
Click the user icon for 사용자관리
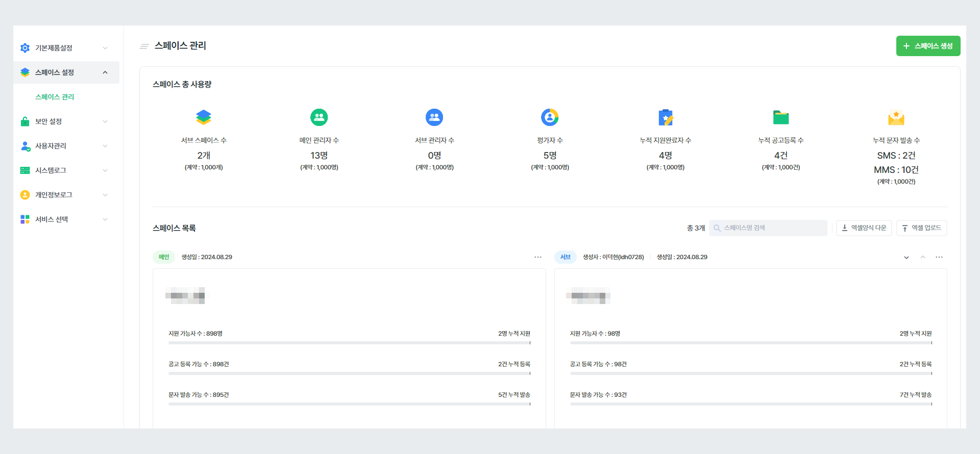tap(25, 146)
